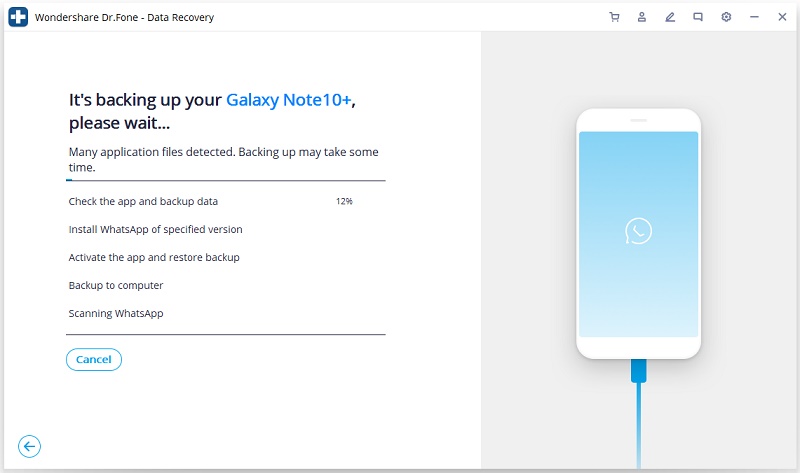Open the gear settings icon
Viewport: 800px width, 473px height.
click(x=726, y=17)
